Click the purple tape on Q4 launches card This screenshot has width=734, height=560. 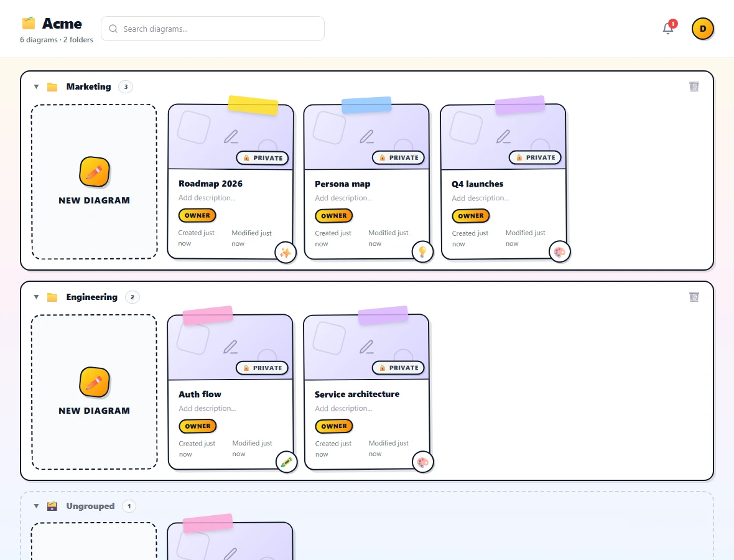[x=519, y=105]
